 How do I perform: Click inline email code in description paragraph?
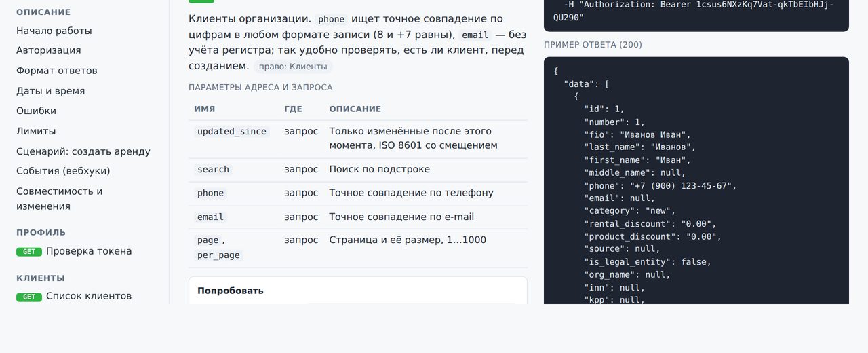475,35
